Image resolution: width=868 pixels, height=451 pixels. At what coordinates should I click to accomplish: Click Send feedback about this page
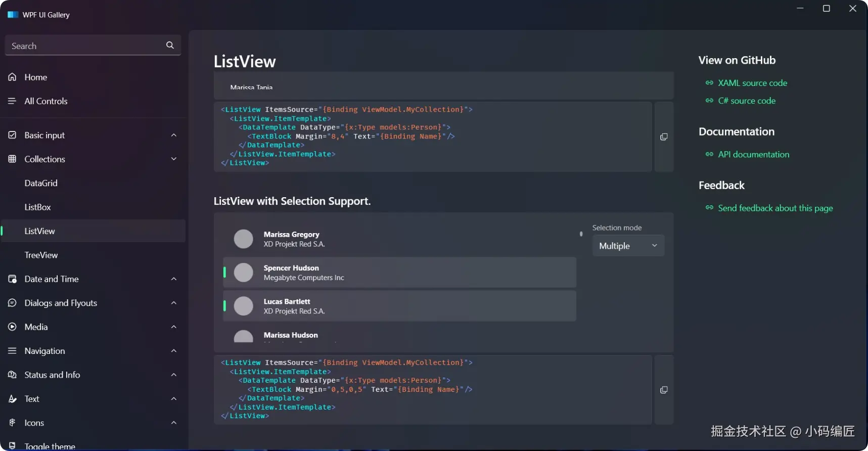[x=775, y=208]
